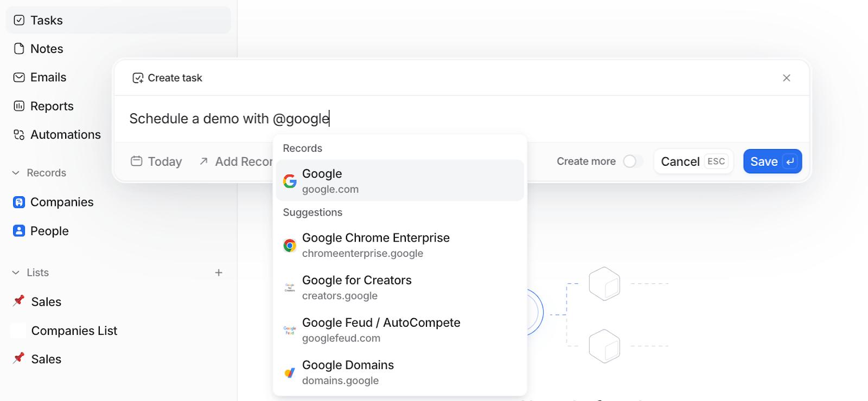The image size is (868, 401).
Task: Select Google Feud / AutoCompete suggestion
Action: click(400, 330)
